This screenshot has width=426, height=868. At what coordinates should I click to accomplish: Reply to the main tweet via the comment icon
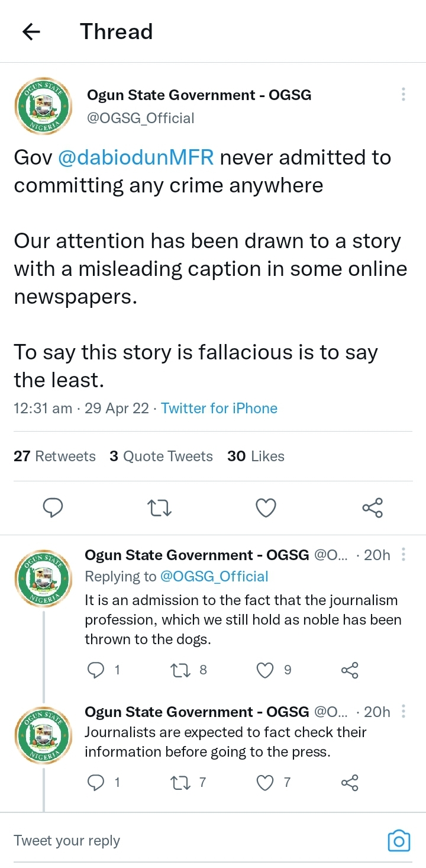click(53, 507)
